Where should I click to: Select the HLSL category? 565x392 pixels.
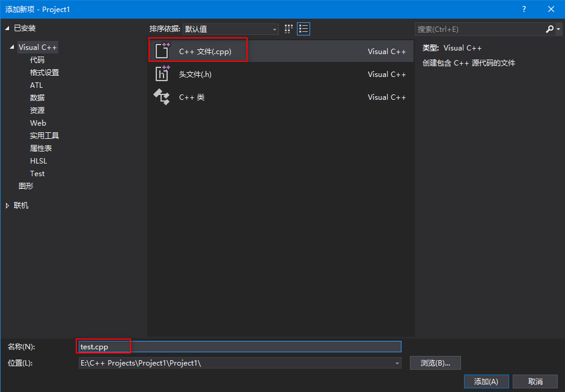(x=38, y=161)
